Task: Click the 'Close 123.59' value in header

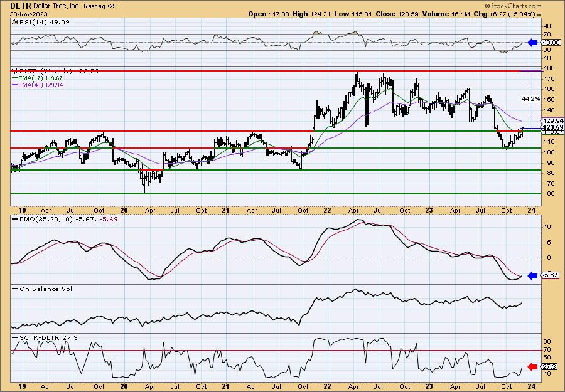Action: 397,14
